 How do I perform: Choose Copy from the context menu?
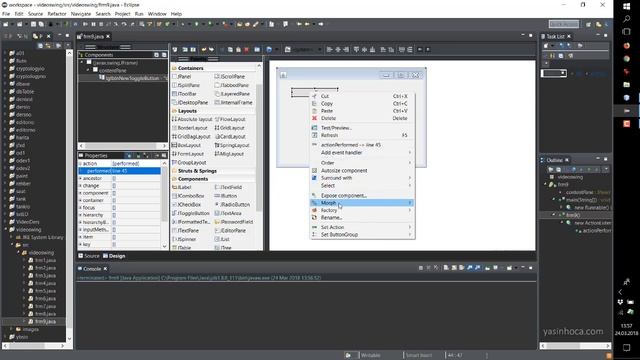[362, 104]
